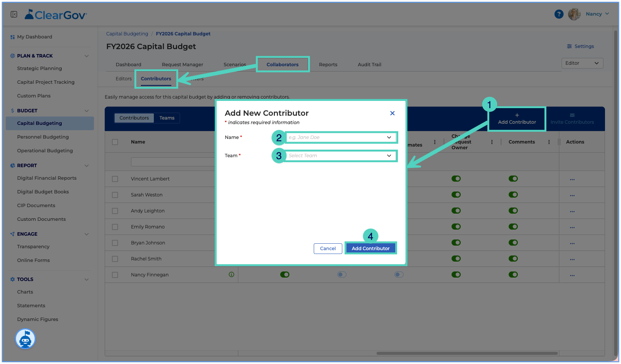621x364 pixels.
Task: Open the Name dropdown in dialog
Action: pyautogui.click(x=341, y=137)
